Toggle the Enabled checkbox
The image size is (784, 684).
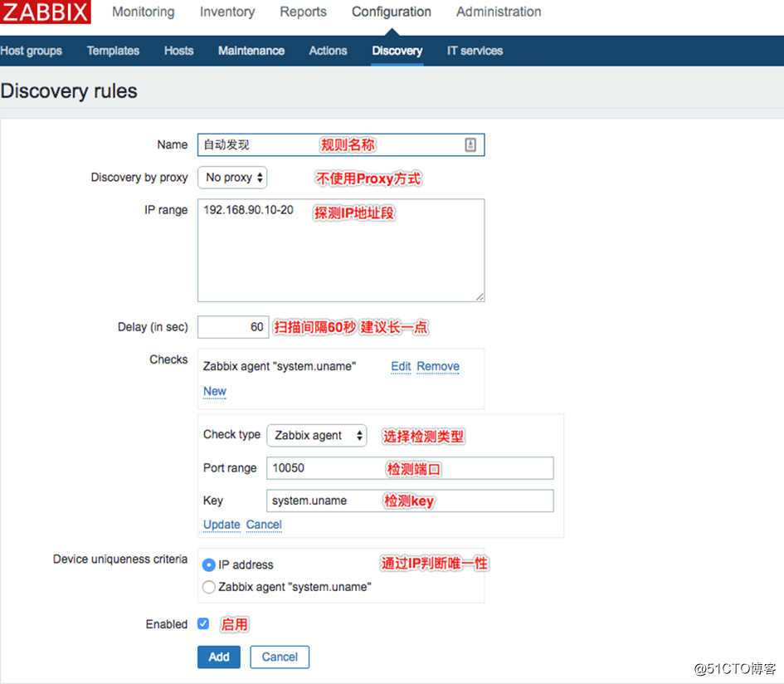click(x=203, y=623)
